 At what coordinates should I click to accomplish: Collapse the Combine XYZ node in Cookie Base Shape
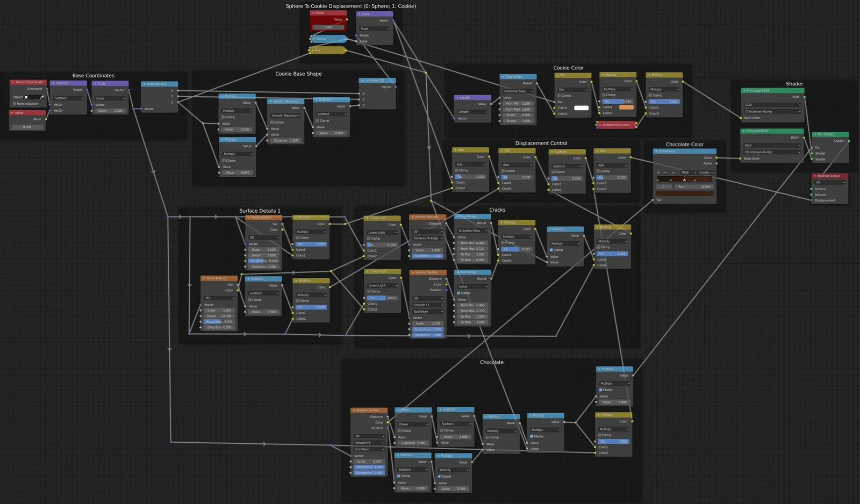coord(362,80)
